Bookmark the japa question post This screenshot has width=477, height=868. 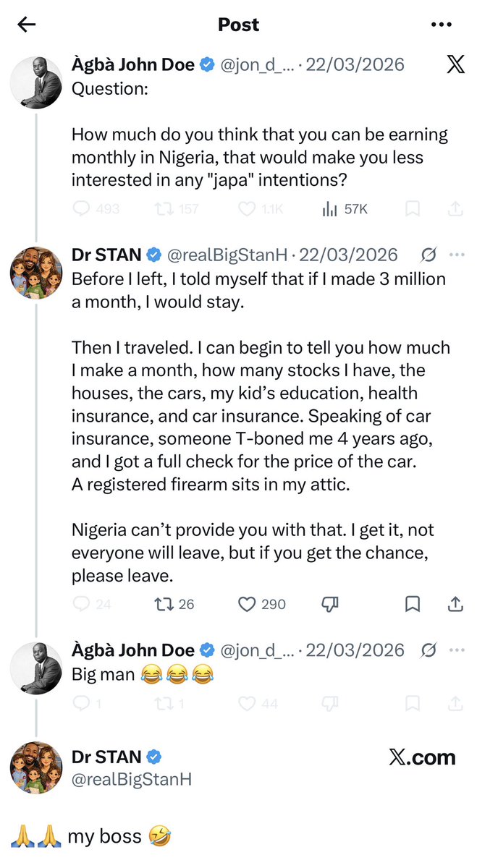click(x=412, y=209)
